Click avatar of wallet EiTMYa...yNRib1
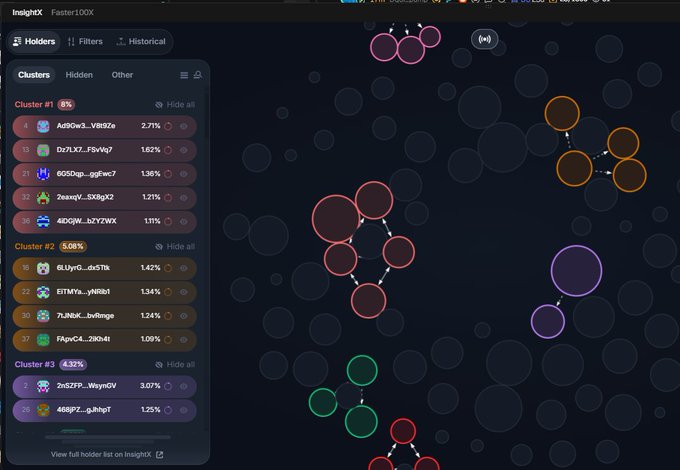Viewport: 680px width, 470px height. coord(43,292)
